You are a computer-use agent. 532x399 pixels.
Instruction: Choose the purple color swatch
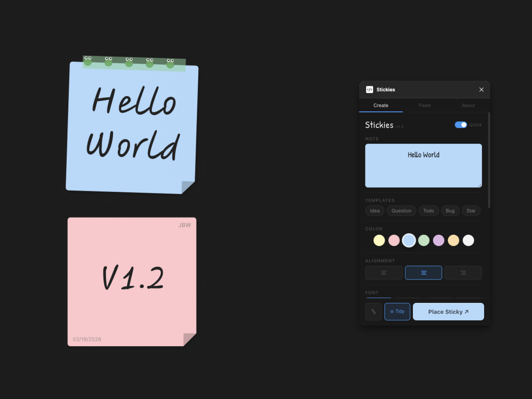point(439,240)
